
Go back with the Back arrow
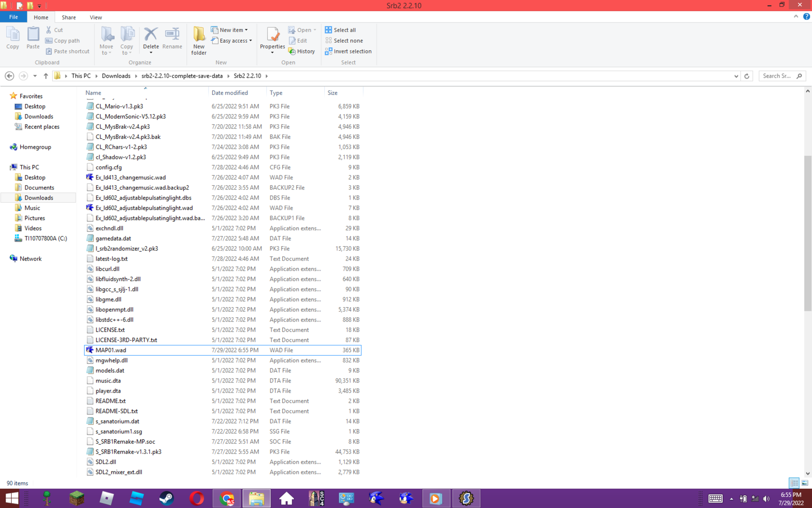(9, 76)
